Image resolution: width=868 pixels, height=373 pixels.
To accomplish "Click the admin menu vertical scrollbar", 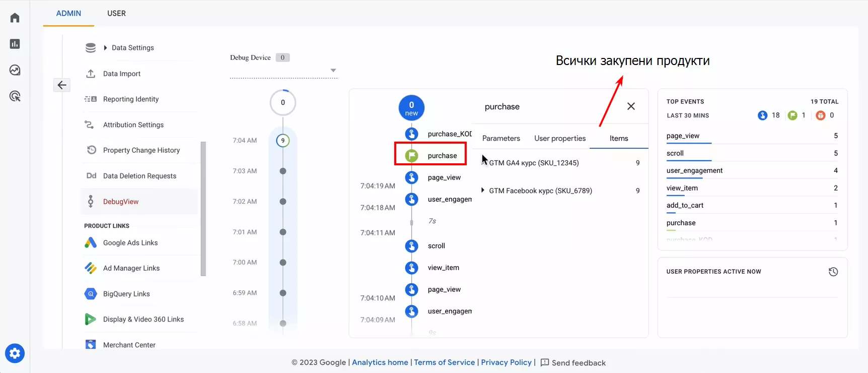I will click(203, 209).
